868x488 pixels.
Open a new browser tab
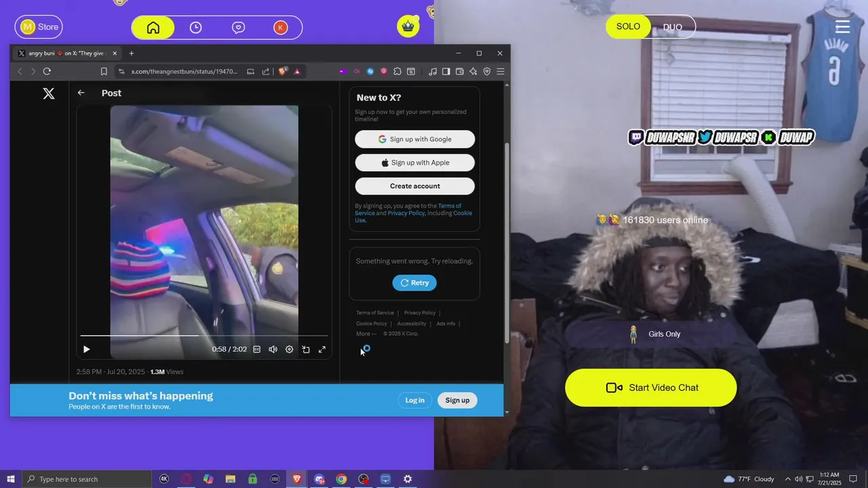132,53
